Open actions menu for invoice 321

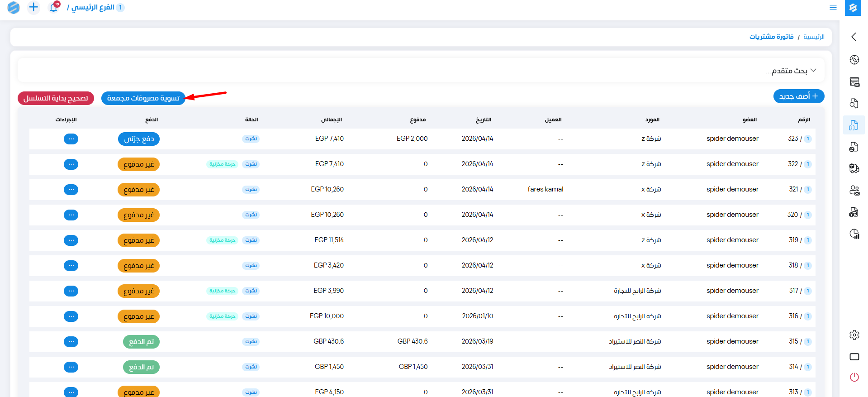point(71,190)
